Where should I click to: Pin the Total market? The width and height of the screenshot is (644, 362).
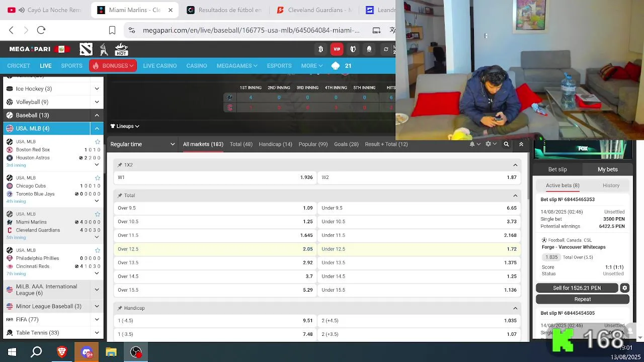[x=120, y=196]
